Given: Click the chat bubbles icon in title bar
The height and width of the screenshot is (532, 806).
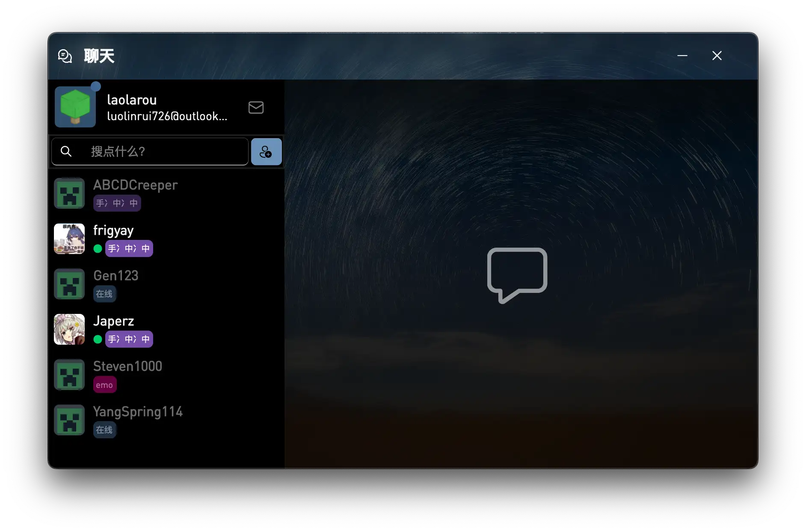Looking at the screenshot, I should [x=65, y=56].
